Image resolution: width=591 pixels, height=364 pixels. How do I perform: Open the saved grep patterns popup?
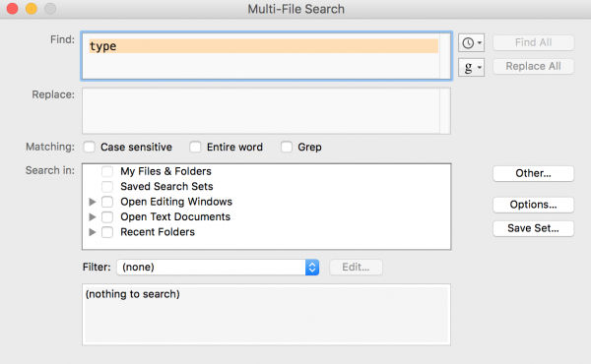point(471,67)
